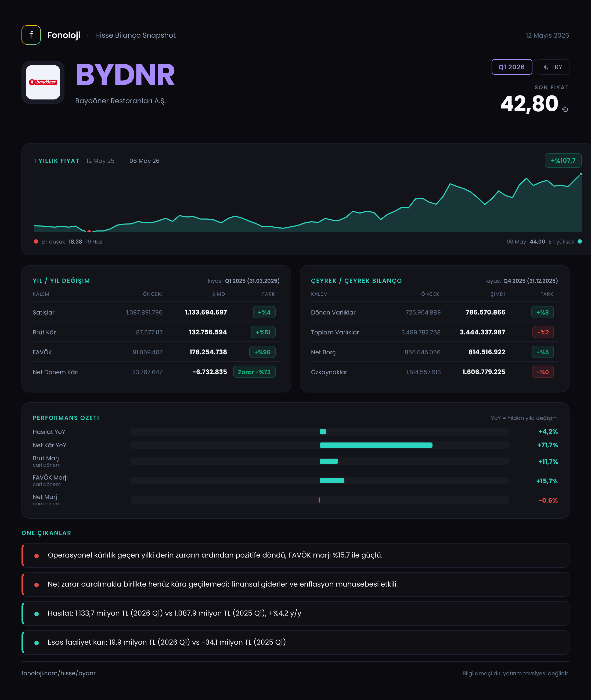The image size is (591, 700).
Task: Click the 1 YILLIK FIYAT chart title
Action: [x=57, y=161]
